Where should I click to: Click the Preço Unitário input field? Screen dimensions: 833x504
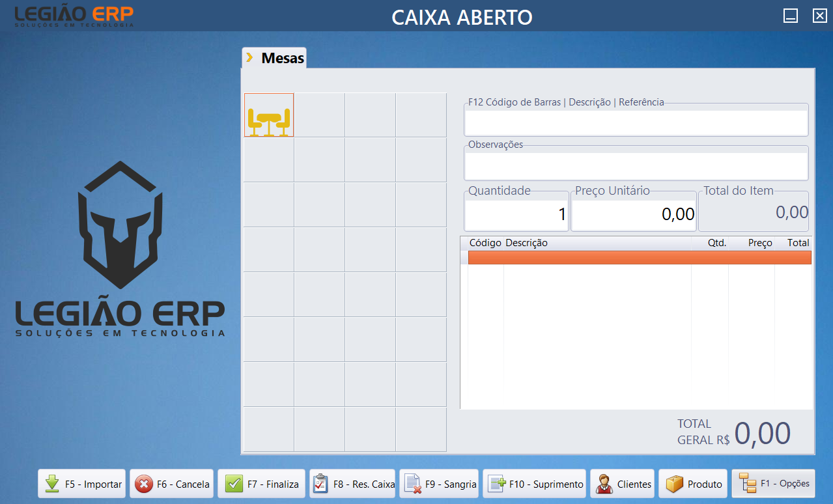tap(634, 214)
